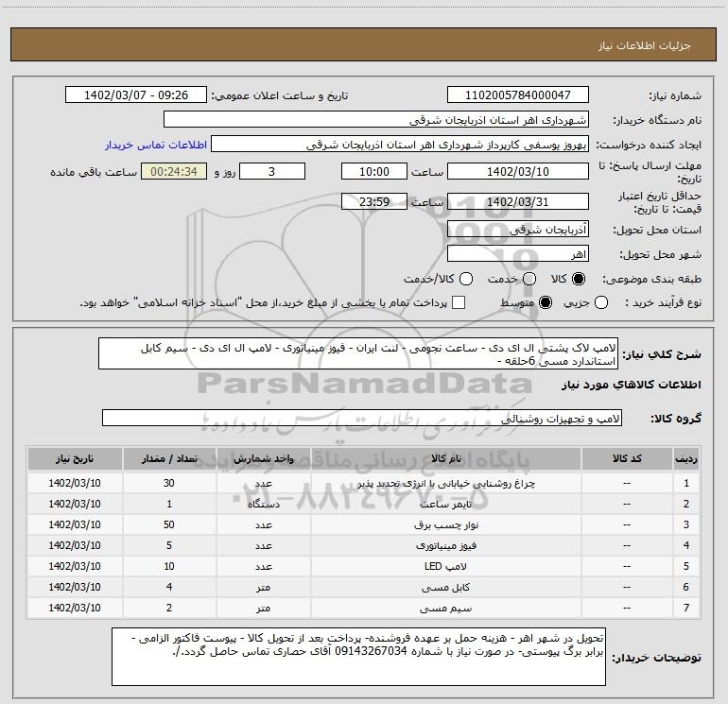The image size is (728, 704).
Task: Click the deadline time field 10:00
Action: [374, 171]
